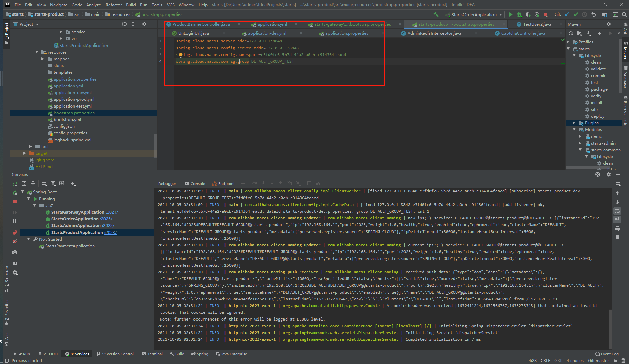Toggle the Database tool window stripe
629x364 pixels.
point(626,77)
